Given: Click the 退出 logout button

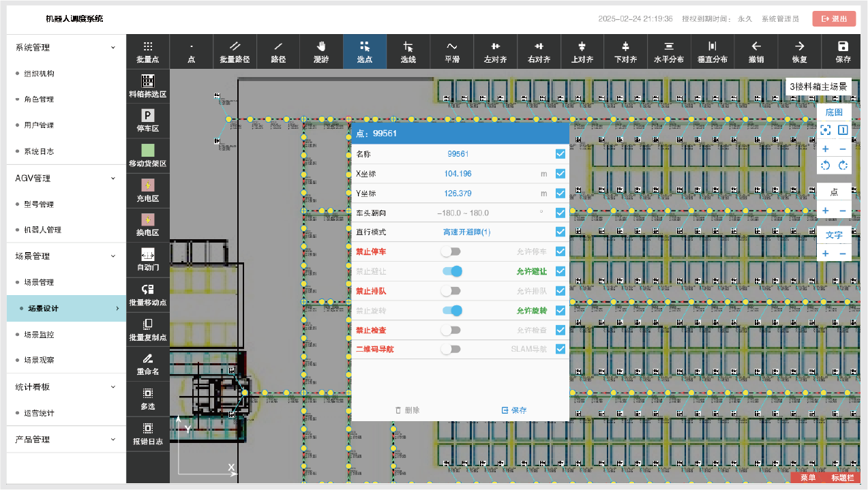Looking at the screenshot, I should 834,19.
